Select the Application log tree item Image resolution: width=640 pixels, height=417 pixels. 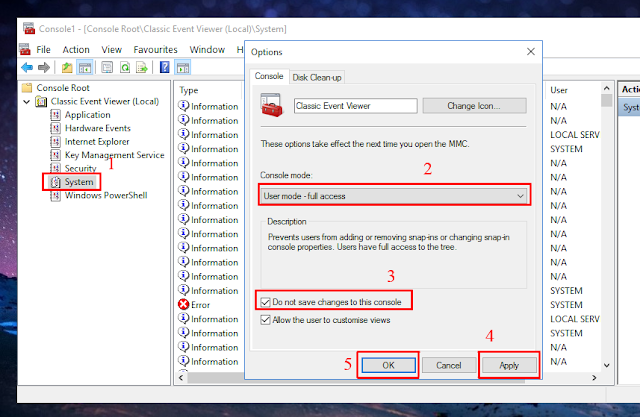(87, 115)
